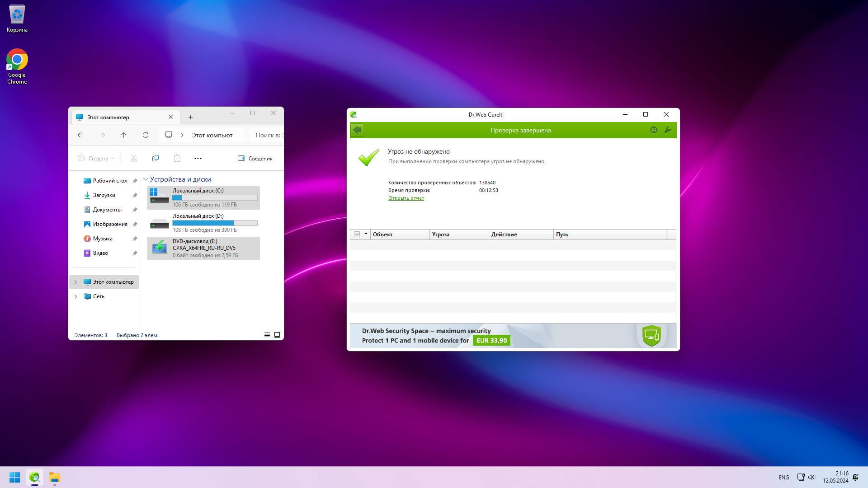Open the dropdown arrow next to select-all checkbox
The image size is (868, 488).
pyautogui.click(x=366, y=234)
